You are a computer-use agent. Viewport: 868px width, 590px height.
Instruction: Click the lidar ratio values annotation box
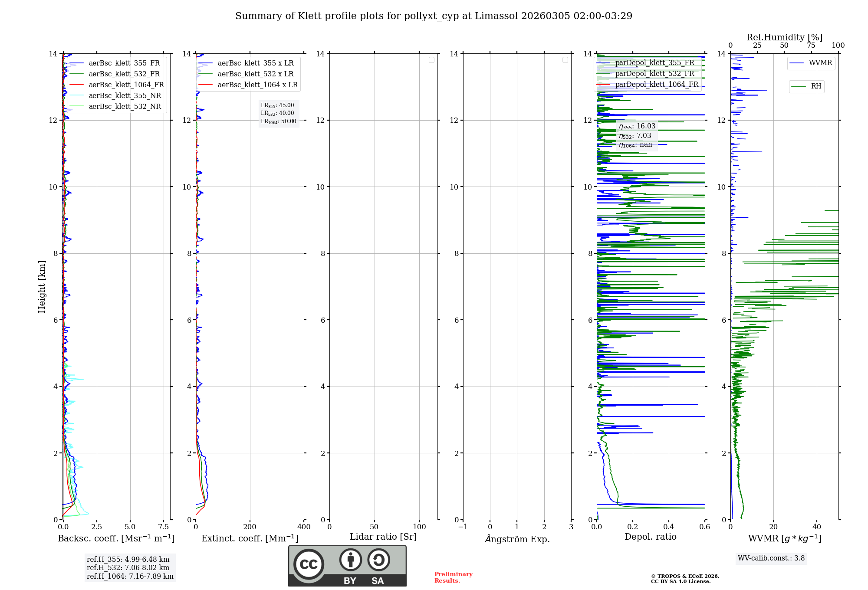pos(279,113)
